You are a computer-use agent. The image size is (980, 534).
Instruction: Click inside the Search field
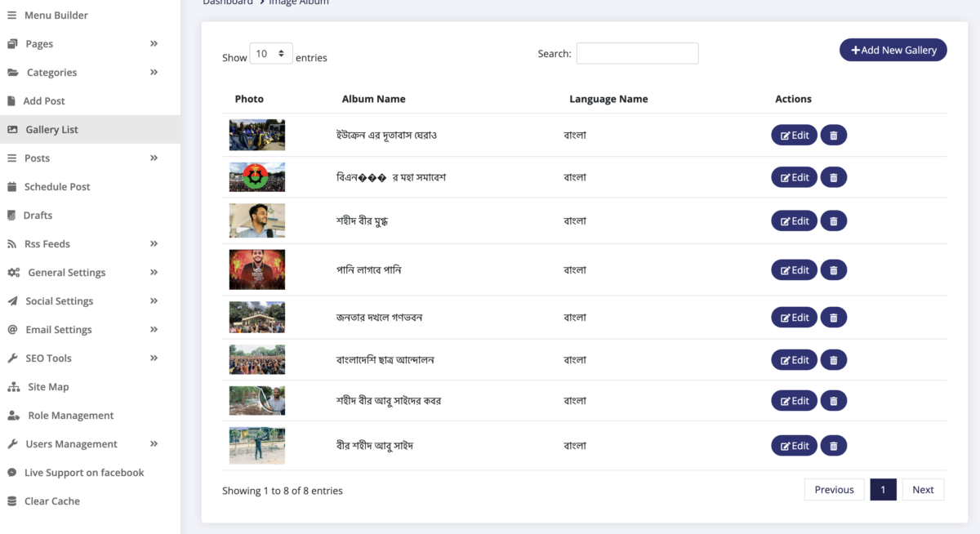point(637,53)
